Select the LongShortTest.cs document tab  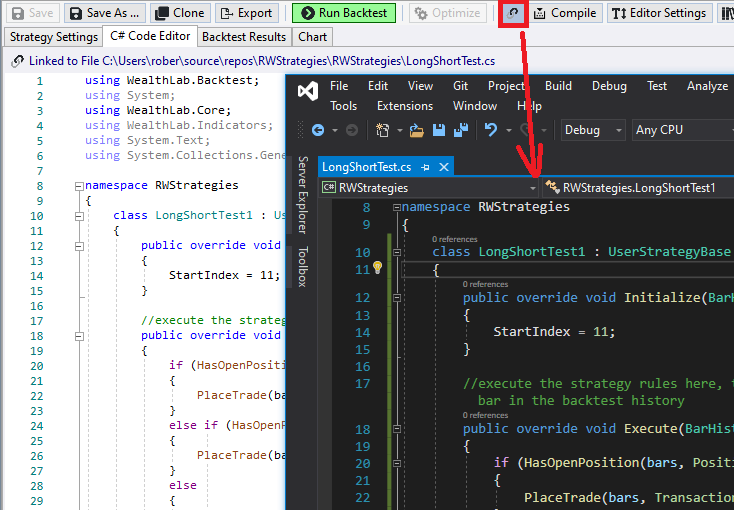[366, 167]
